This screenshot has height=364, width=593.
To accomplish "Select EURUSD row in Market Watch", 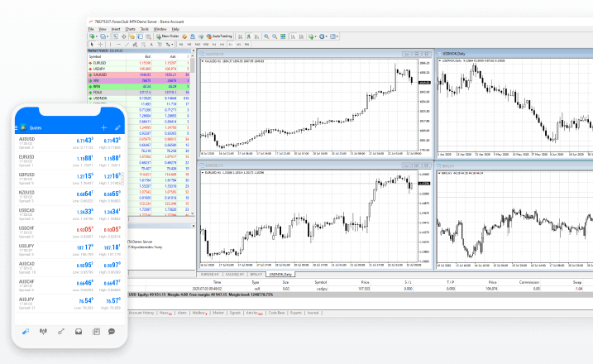I will tap(139, 63).
